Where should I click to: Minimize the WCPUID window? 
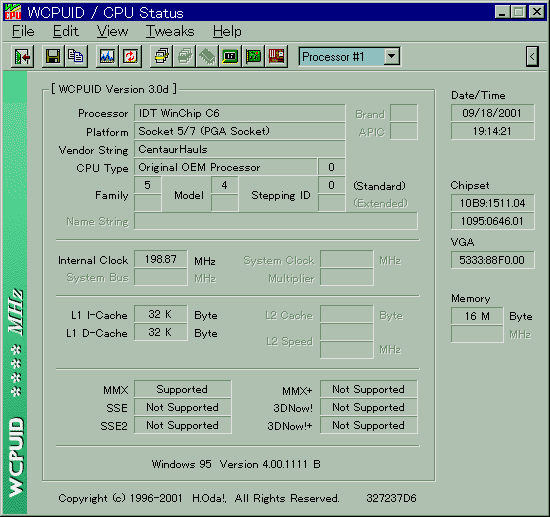(x=502, y=12)
